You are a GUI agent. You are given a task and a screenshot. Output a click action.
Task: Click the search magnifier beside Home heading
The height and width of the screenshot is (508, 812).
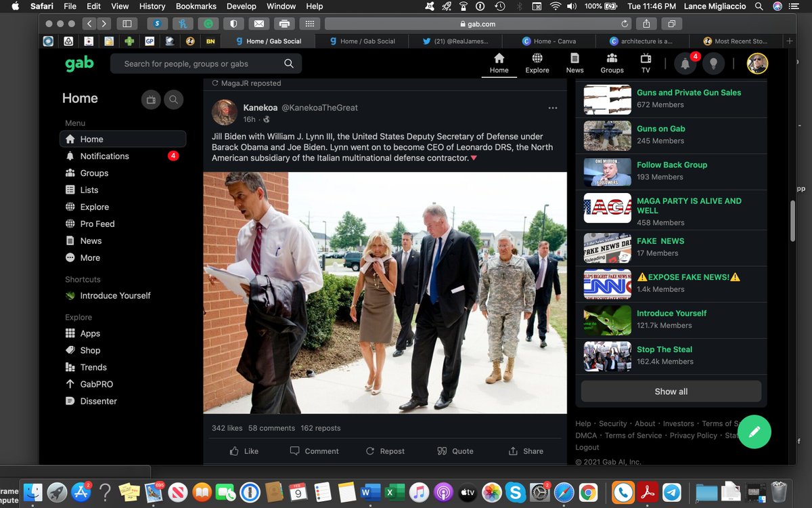[173, 100]
